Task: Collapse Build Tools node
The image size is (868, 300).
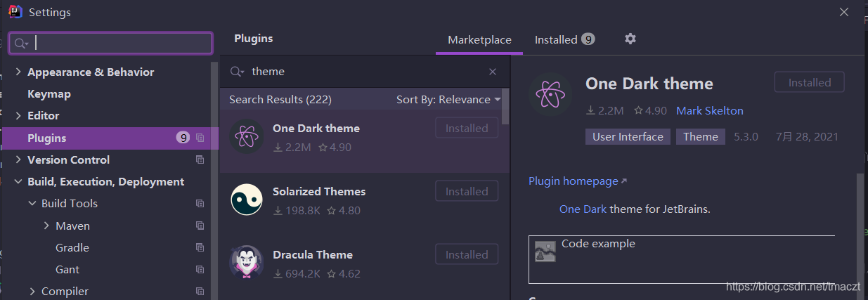Action: pos(32,204)
